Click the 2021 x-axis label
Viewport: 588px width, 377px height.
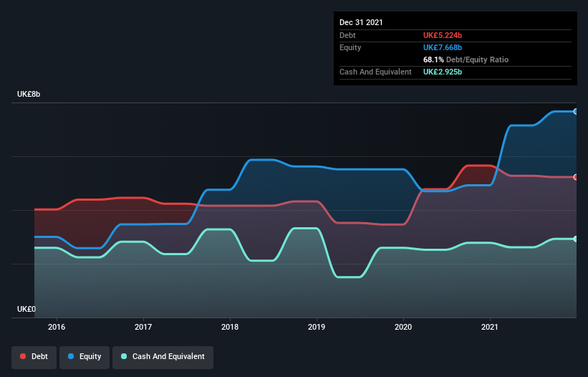490,327
